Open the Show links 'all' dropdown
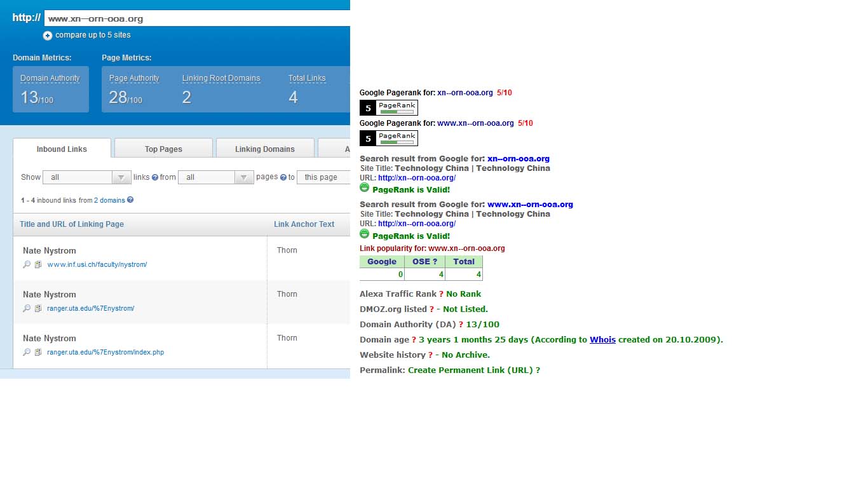Screen dimensions: 868x488 coord(87,177)
